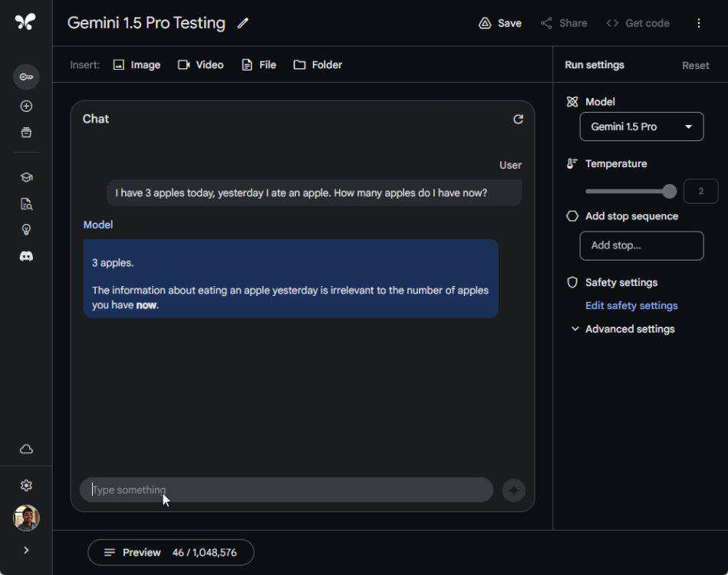The width and height of the screenshot is (728, 575).
Task: Click the user message about apples
Action: click(315, 193)
